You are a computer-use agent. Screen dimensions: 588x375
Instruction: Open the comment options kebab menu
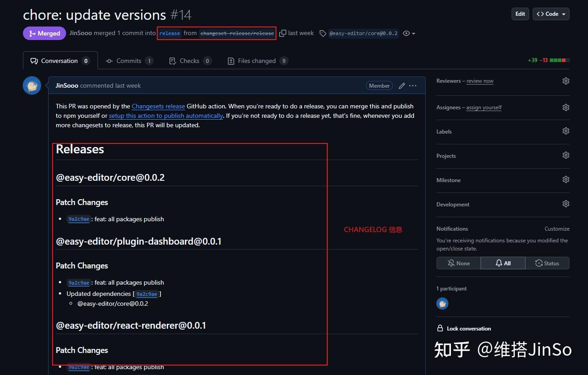pyautogui.click(x=413, y=85)
